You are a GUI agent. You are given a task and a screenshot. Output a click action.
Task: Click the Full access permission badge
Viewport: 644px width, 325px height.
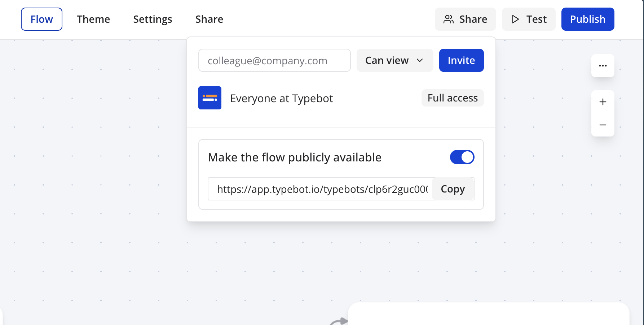(452, 98)
